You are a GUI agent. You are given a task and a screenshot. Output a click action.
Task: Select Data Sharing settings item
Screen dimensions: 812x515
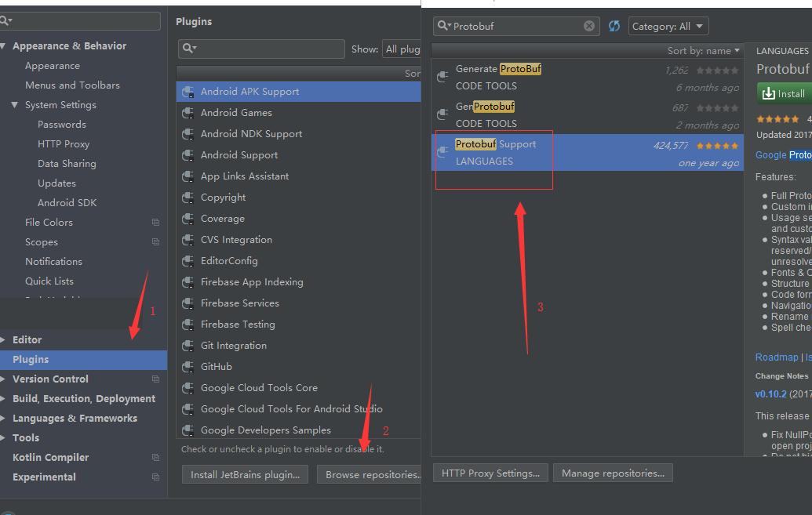pos(67,164)
